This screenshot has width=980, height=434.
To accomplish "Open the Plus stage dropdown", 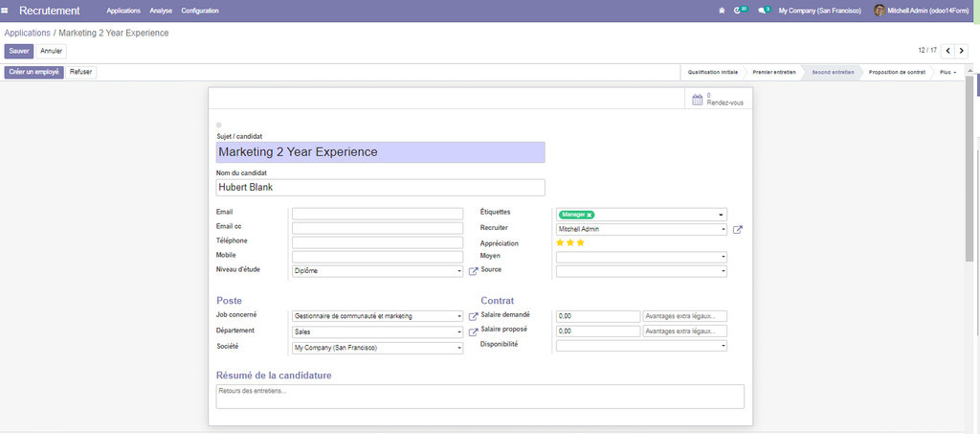I will pyautogui.click(x=948, y=72).
